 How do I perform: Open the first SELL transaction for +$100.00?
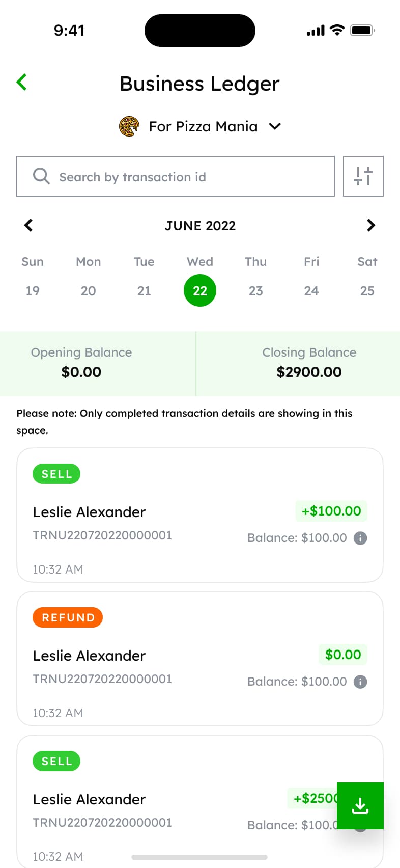coord(200,514)
